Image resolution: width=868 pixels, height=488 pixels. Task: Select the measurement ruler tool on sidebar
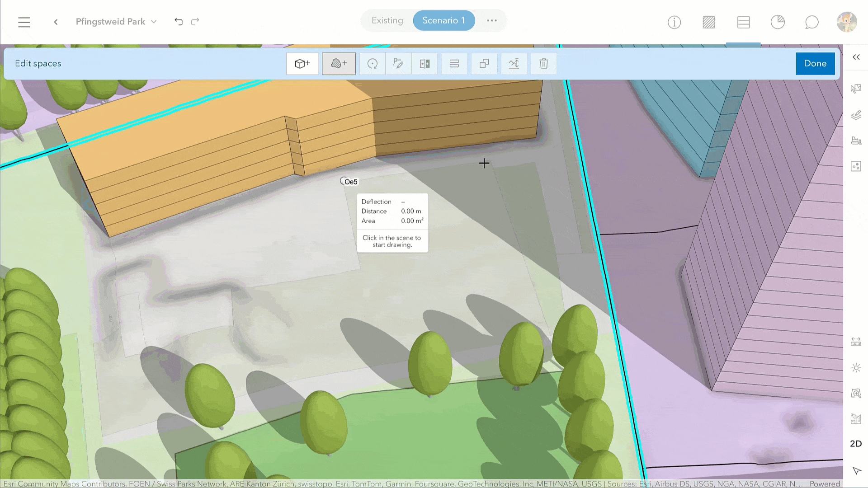click(x=856, y=341)
